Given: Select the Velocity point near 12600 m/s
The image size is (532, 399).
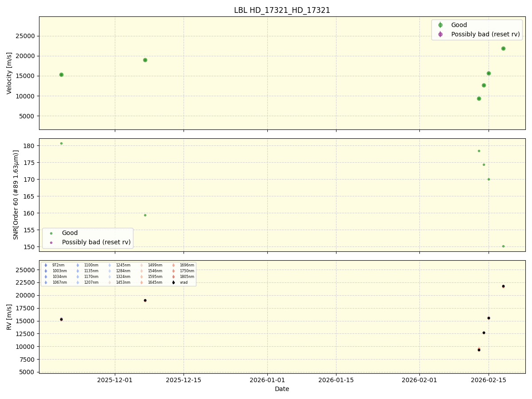Looking at the screenshot, I should (x=484, y=85).
